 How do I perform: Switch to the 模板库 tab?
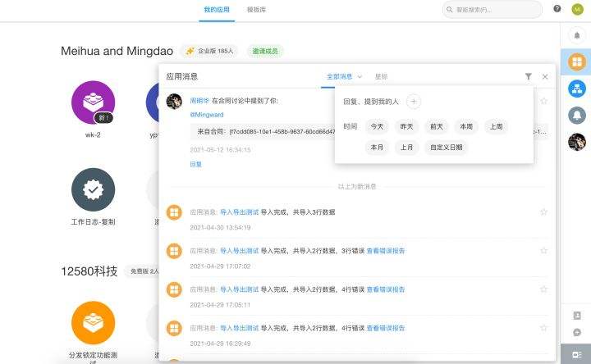click(256, 9)
